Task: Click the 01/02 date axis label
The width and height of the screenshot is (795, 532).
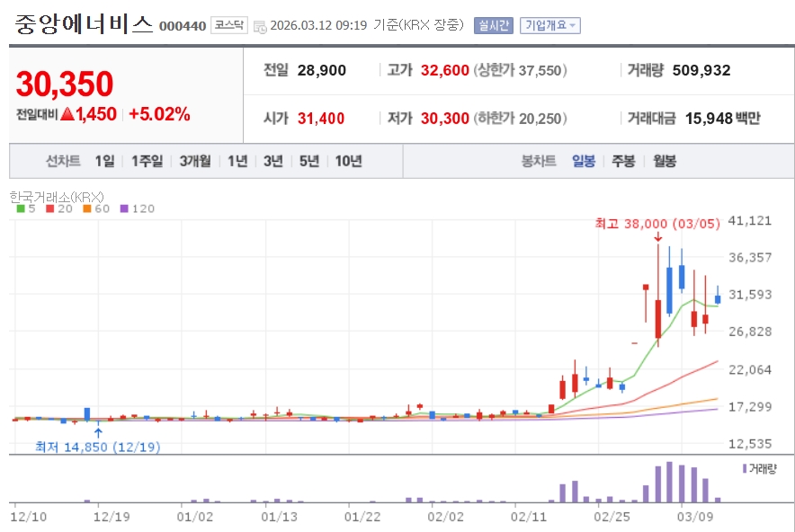Action: [x=195, y=517]
